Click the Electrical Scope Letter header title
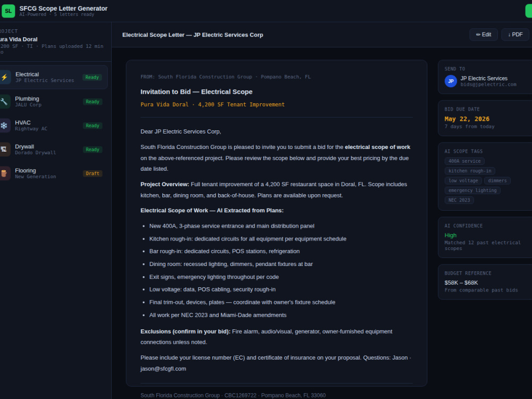532x399 pixels. click(x=193, y=35)
